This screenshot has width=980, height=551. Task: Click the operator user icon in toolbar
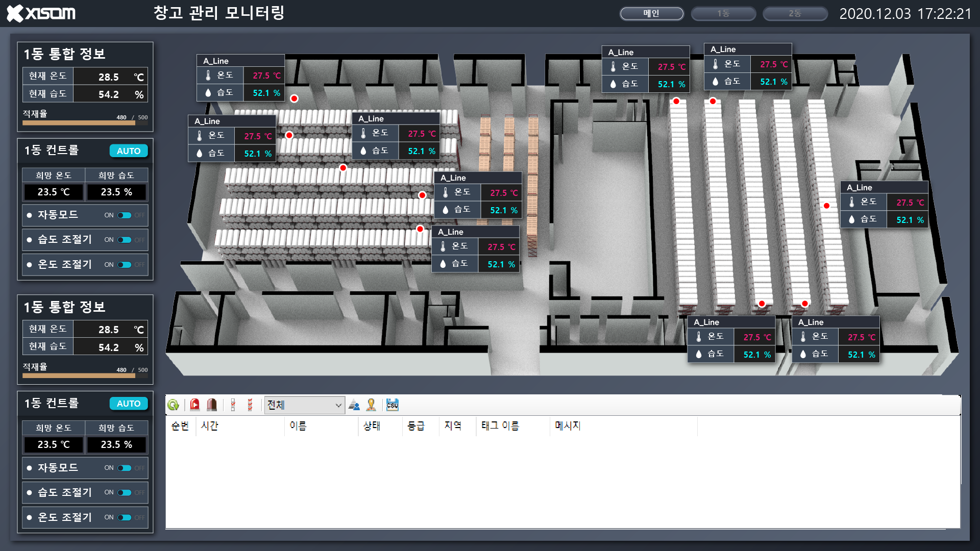click(371, 405)
